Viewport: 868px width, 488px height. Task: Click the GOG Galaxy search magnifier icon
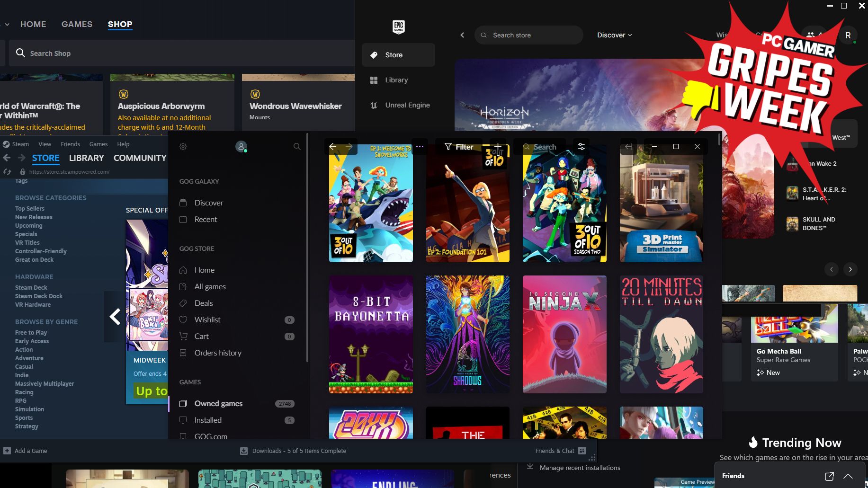click(x=297, y=146)
